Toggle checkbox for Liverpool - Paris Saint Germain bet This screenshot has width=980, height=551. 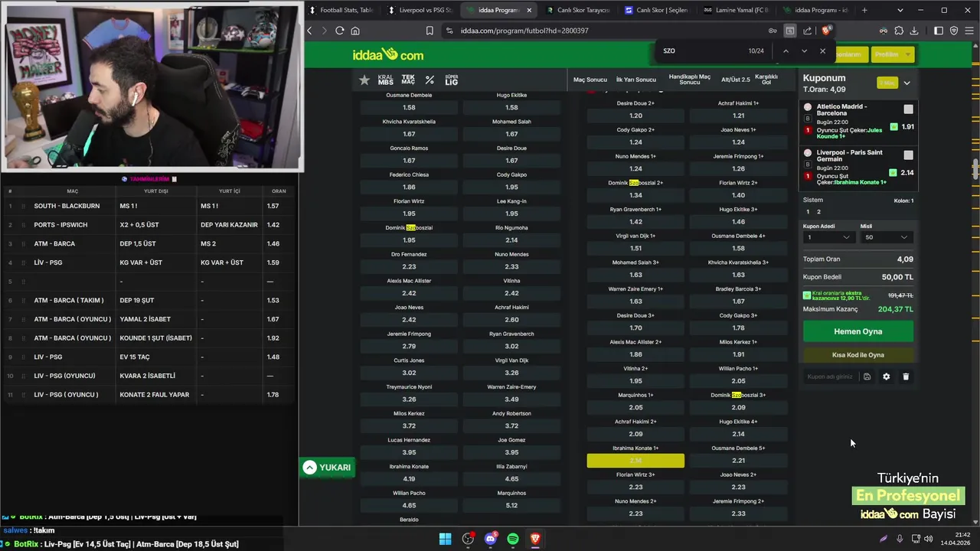point(908,155)
